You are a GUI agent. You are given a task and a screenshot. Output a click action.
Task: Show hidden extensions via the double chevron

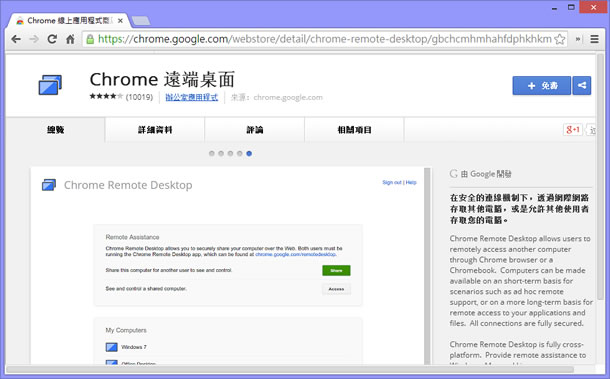click(x=578, y=39)
